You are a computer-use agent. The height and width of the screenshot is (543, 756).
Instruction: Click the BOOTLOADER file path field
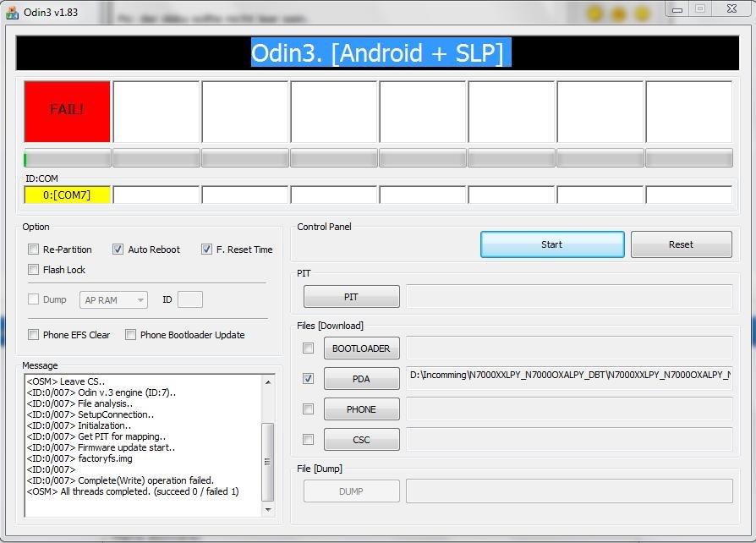pos(569,348)
